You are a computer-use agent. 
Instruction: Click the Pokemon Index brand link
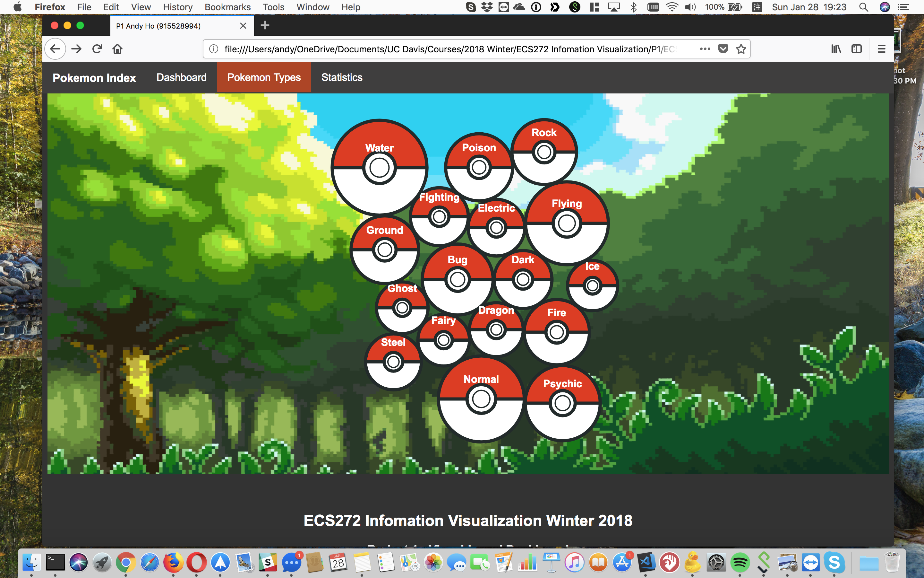[94, 78]
